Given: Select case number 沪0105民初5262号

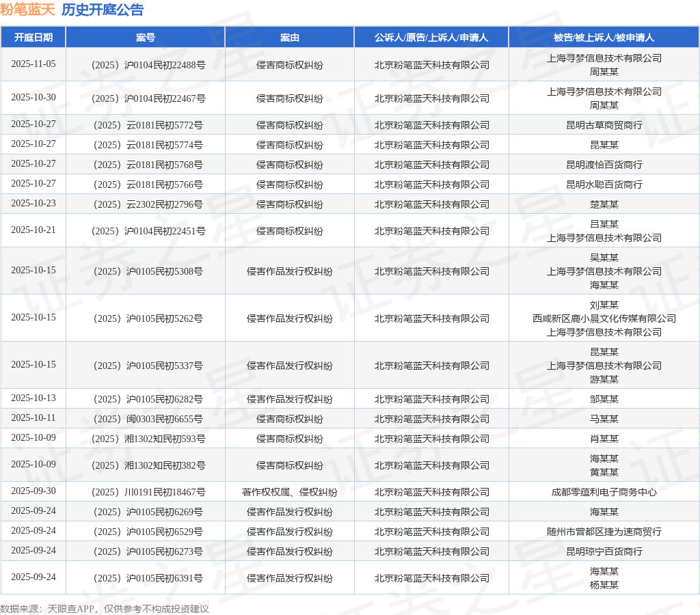Looking at the screenshot, I should tap(148, 318).
